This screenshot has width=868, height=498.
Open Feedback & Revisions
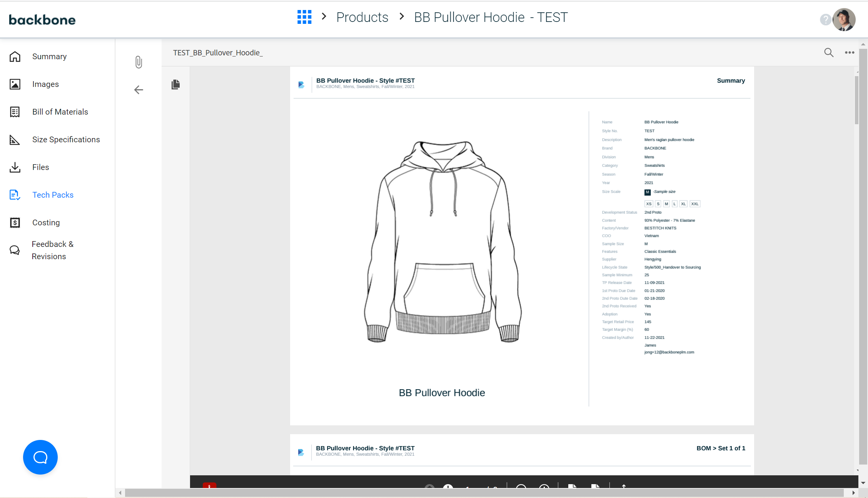(52, 250)
